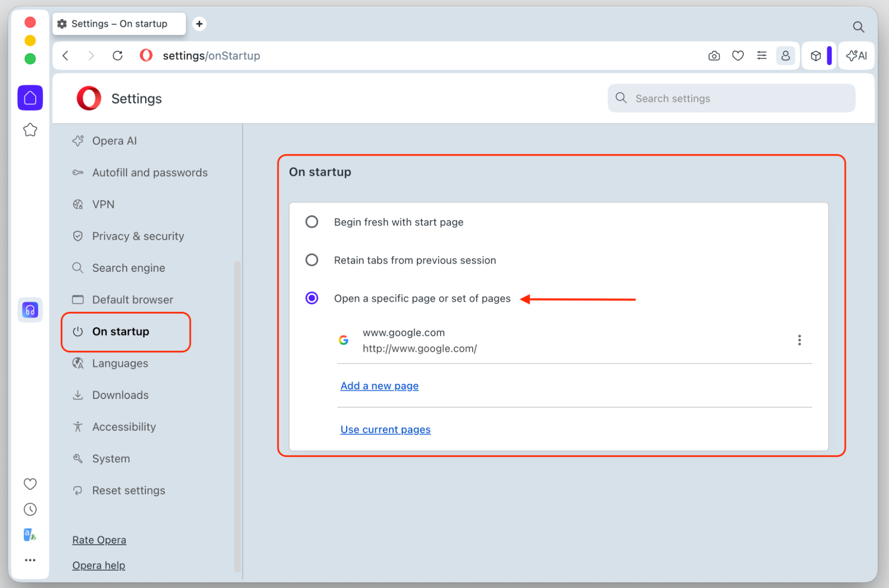Open a new tab with plus button
This screenshot has height=588, width=889.
tap(199, 24)
